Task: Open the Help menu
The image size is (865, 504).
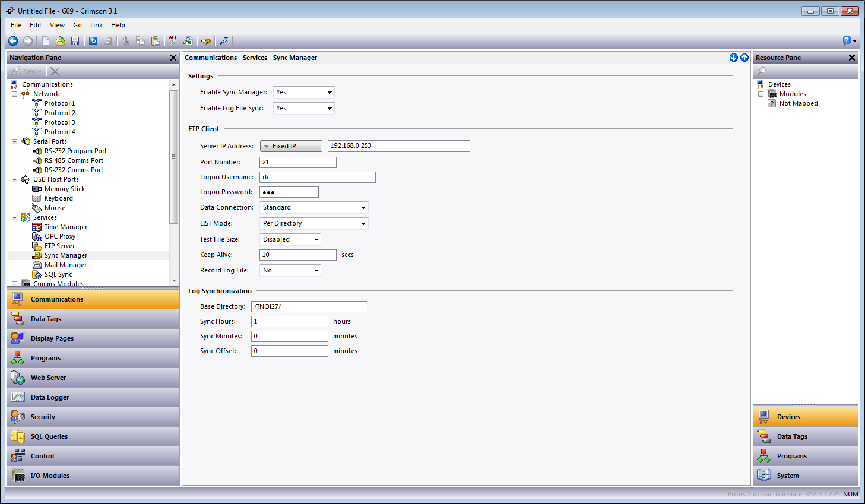Action: [118, 25]
